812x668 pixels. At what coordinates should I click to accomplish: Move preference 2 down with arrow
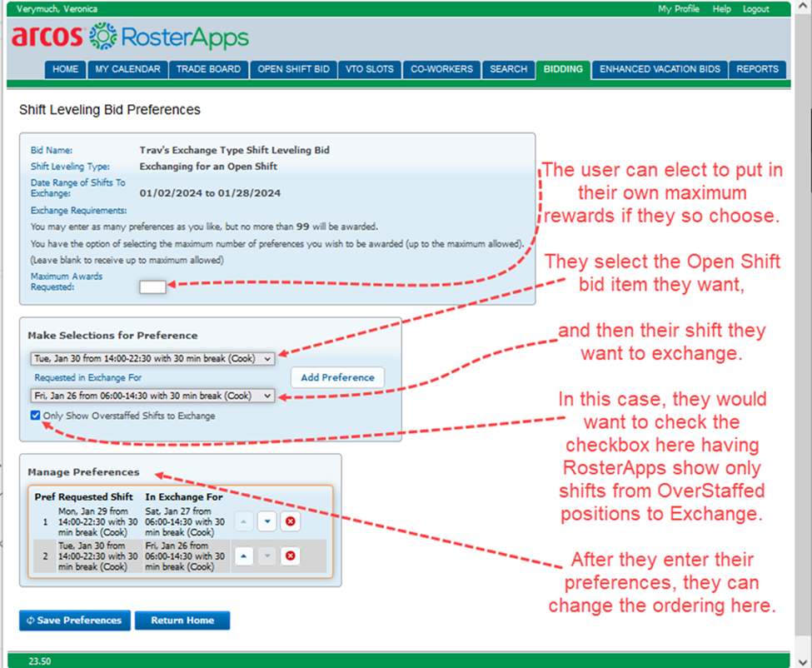coord(267,556)
